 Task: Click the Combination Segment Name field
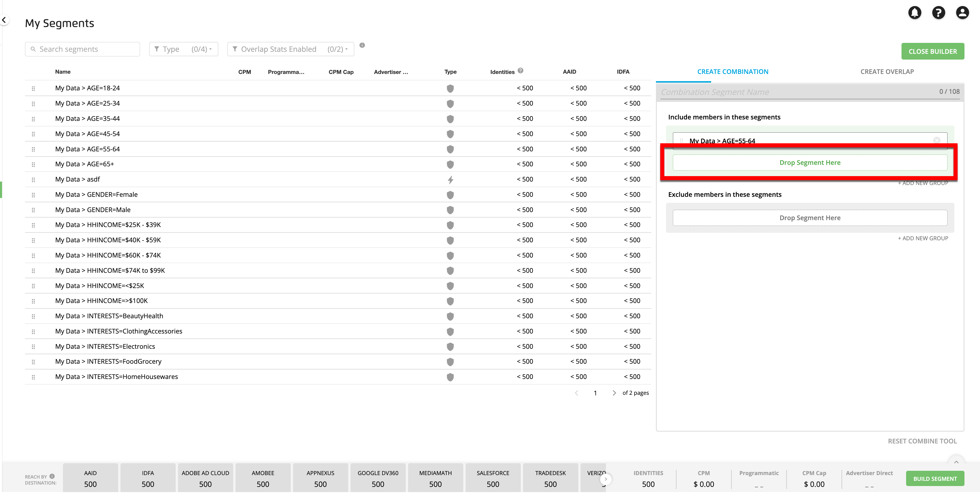click(x=810, y=92)
